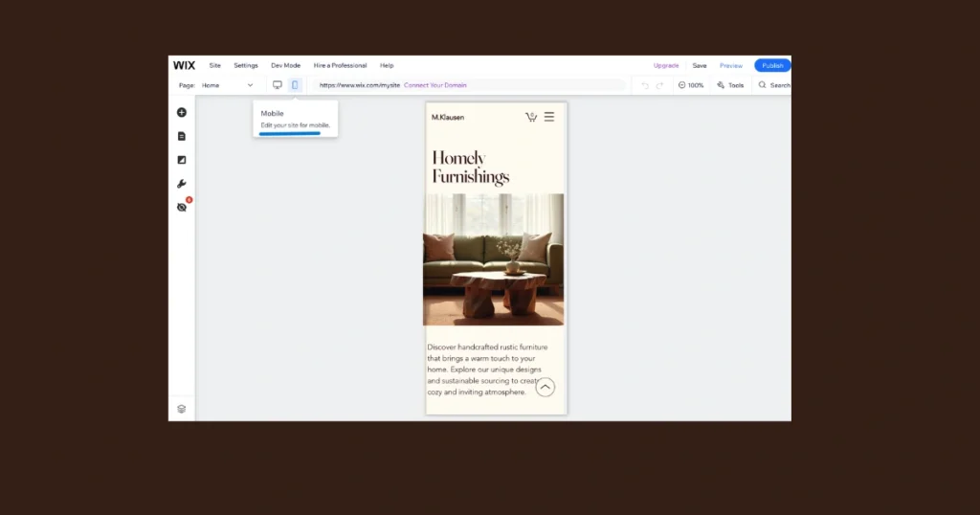Switch to desktop view editor

[278, 85]
